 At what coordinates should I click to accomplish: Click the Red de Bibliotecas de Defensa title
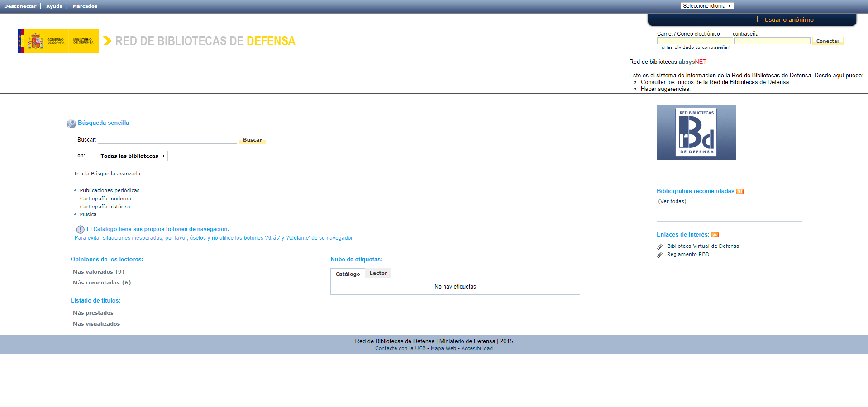click(205, 41)
